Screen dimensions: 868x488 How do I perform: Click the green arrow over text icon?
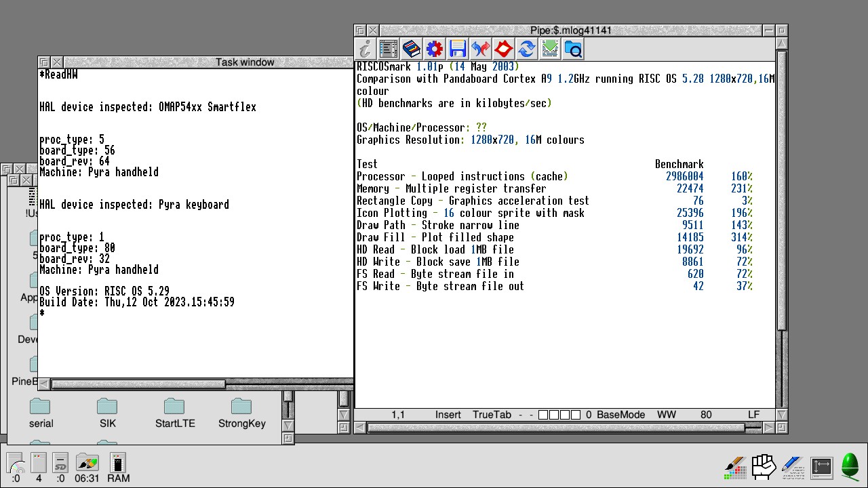[550, 49]
